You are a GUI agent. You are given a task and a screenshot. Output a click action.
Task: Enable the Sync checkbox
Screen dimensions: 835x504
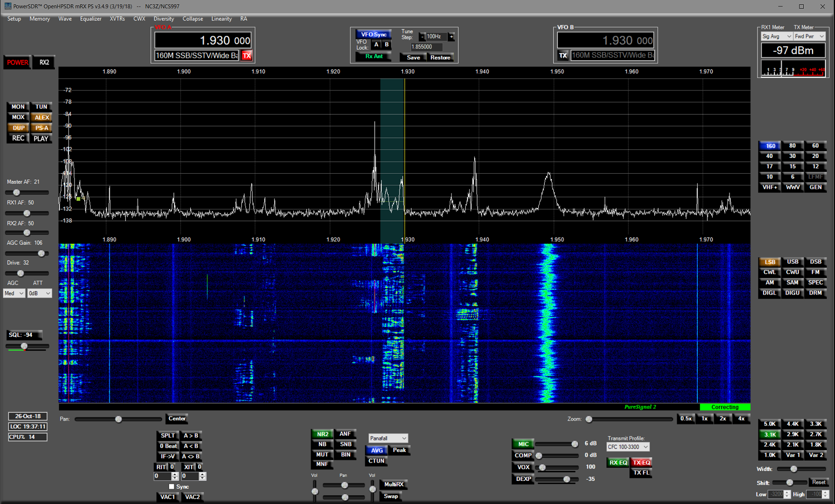click(x=171, y=487)
